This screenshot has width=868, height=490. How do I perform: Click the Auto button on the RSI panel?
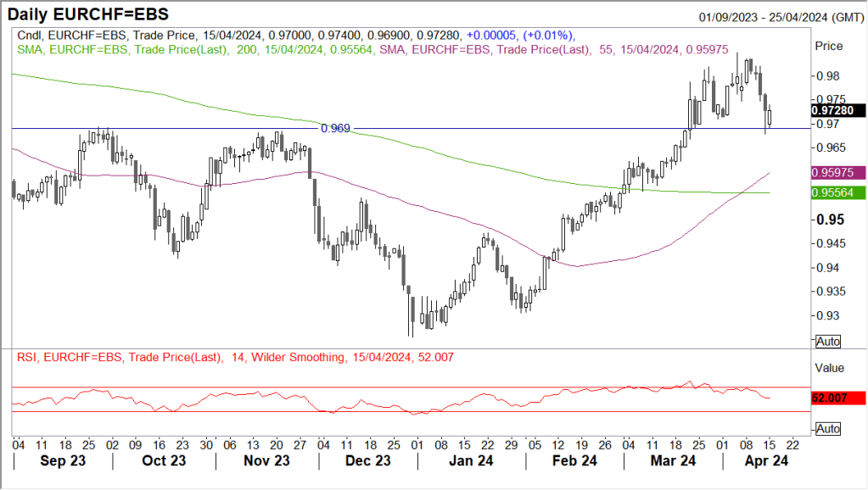(x=827, y=429)
